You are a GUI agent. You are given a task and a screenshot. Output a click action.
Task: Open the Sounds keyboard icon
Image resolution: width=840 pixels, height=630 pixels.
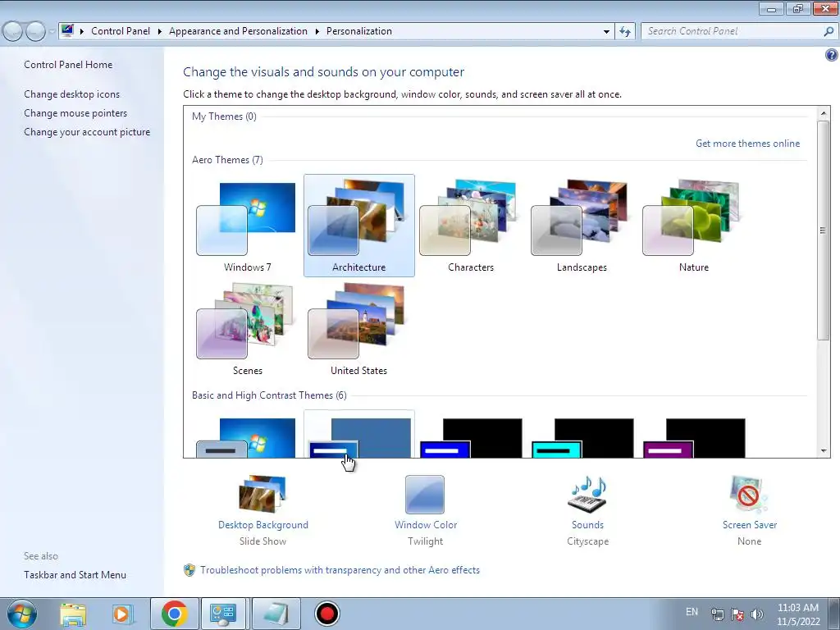(x=587, y=495)
